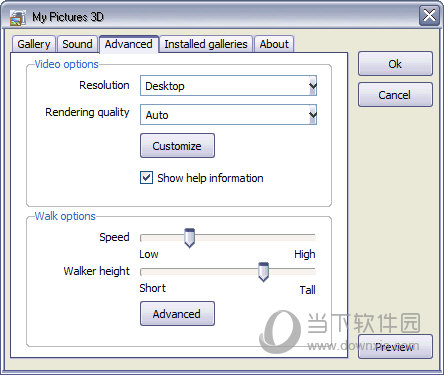Click the Walk options group label
Screen dimensions: 444x375
65,216
